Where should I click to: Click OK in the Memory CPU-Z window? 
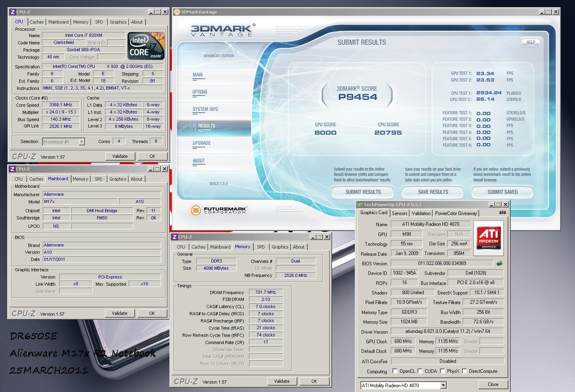click(x=314, y=381)
